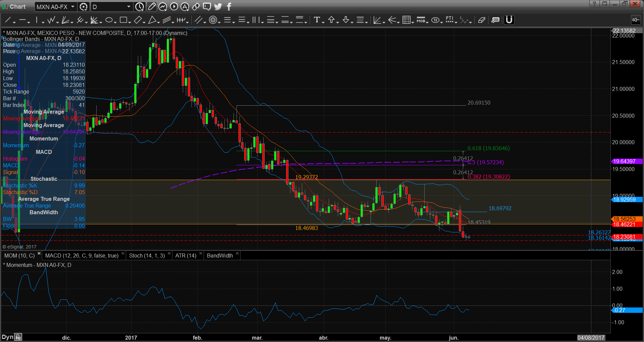This screenshot has width=644, height=342.
Task: Expand the speed fan tool dropdown arrow
Action: (101, 22)
